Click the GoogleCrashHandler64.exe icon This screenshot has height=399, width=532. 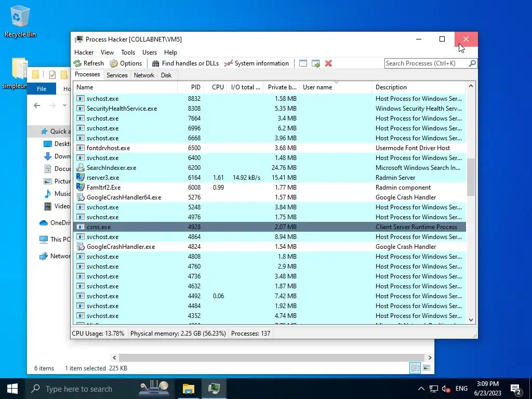tap(81, 197)
